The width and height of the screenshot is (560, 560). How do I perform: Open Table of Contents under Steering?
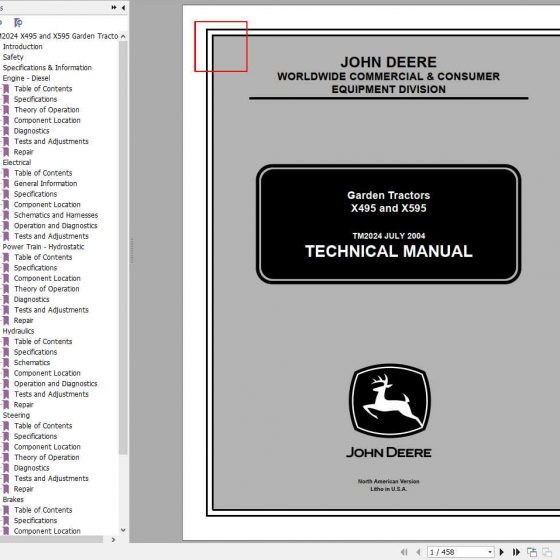point(43,426)
